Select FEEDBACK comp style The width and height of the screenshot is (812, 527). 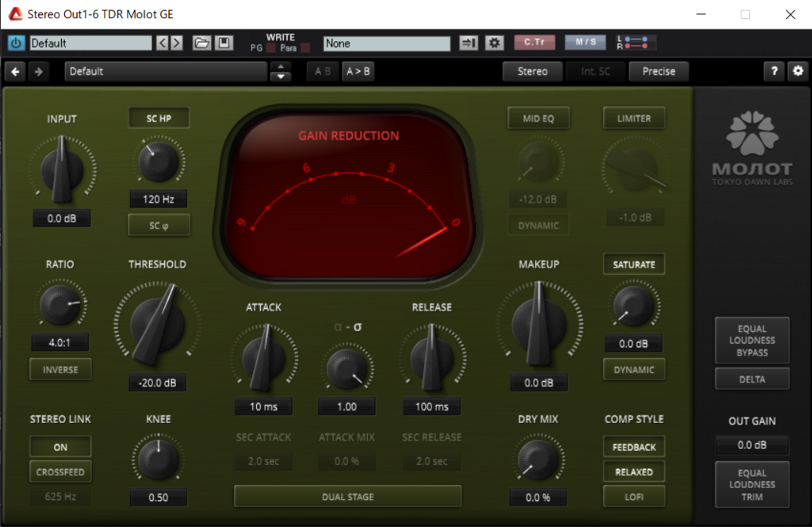[x=634, y=447]
